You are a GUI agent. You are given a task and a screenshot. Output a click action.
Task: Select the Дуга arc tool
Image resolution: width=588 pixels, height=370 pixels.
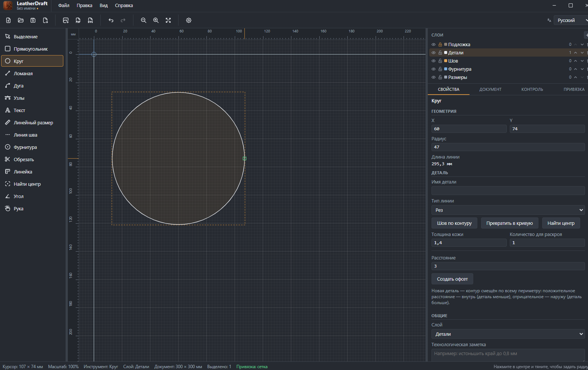(32, 86)
